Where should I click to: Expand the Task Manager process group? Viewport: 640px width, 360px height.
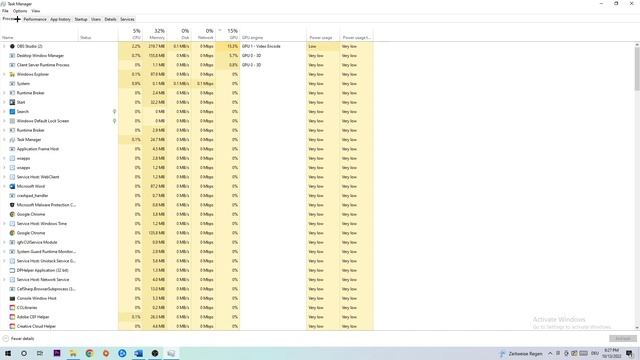(4, 140)
